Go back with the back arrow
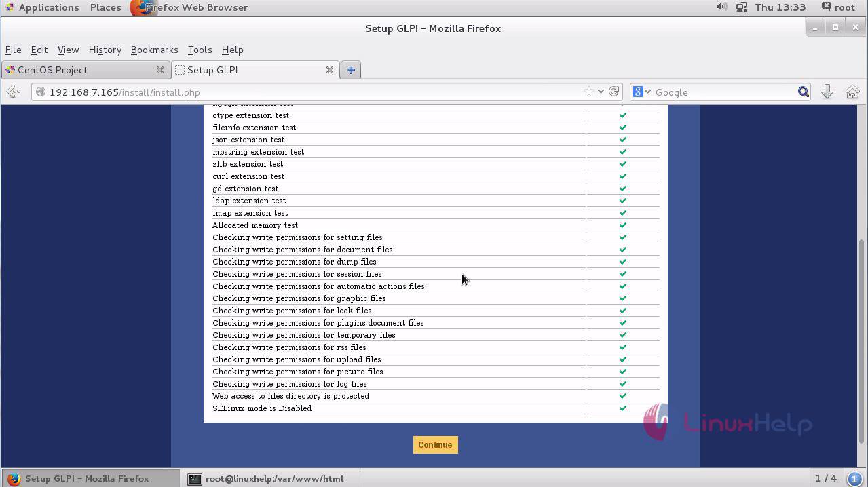Viewport: 868px width, 487px height. pos(13,92)
